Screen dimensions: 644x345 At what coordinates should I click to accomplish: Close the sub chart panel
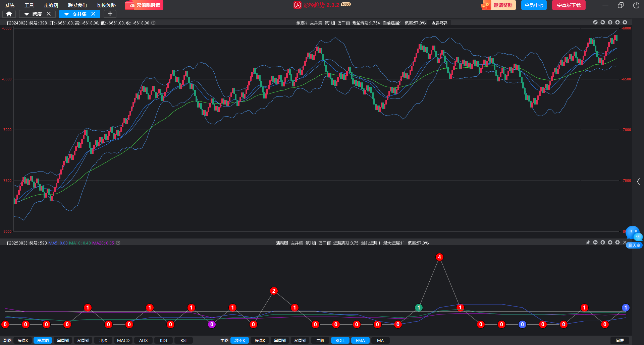click(x=625, y=243)
